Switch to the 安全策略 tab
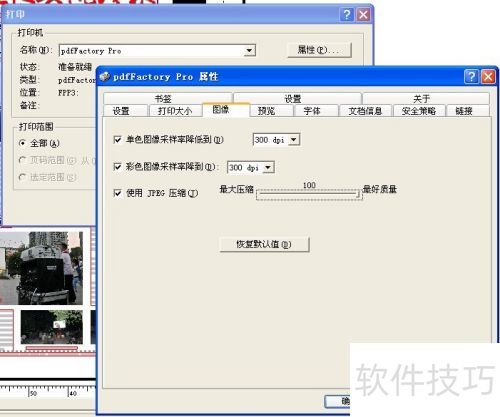This screenshot has height=417, width=500. point(419,111)
